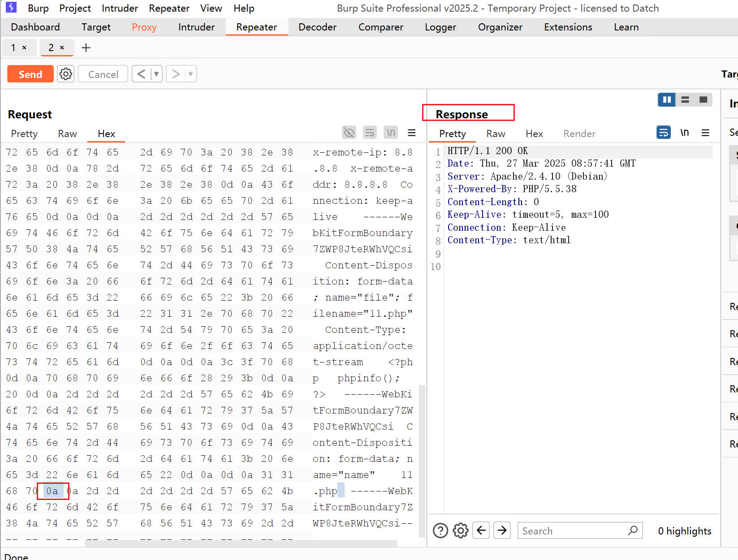Open Response panel hamburger menu

(705, 133)
